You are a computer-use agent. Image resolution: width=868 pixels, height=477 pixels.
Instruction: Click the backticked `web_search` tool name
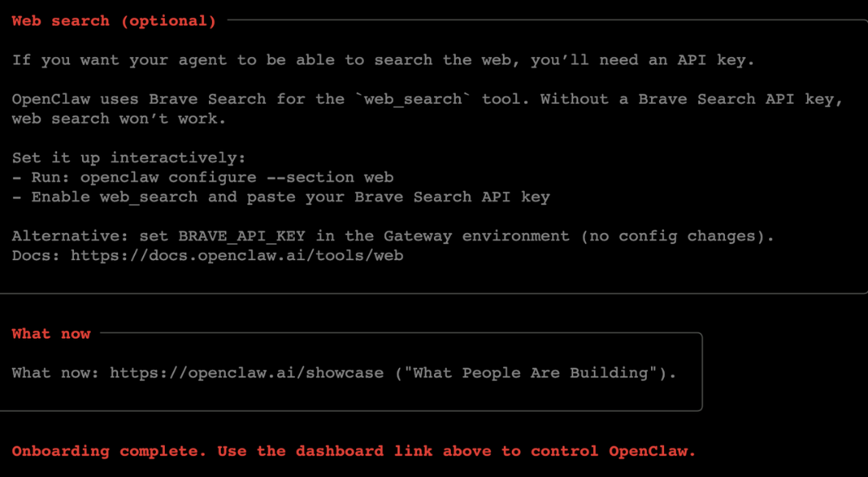click(x=413, y=100)
